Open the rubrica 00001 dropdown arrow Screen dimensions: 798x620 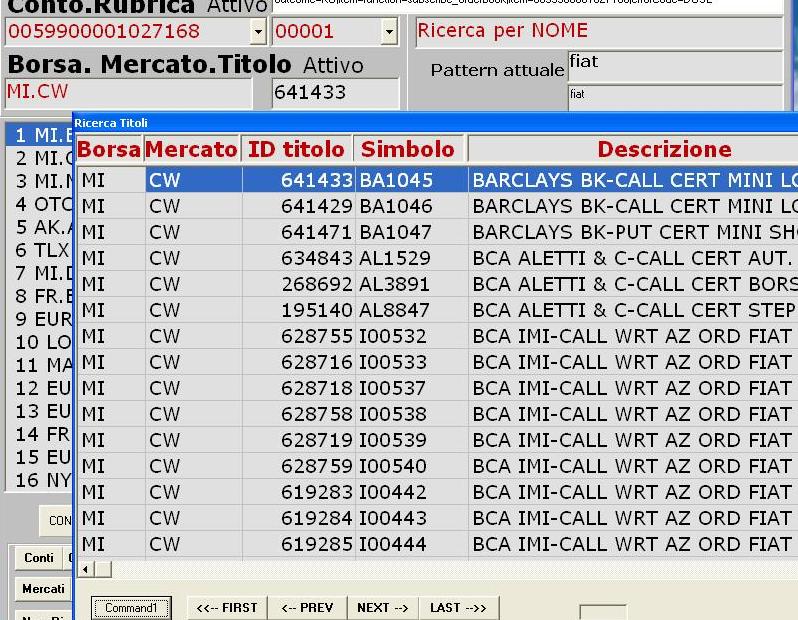389,32
